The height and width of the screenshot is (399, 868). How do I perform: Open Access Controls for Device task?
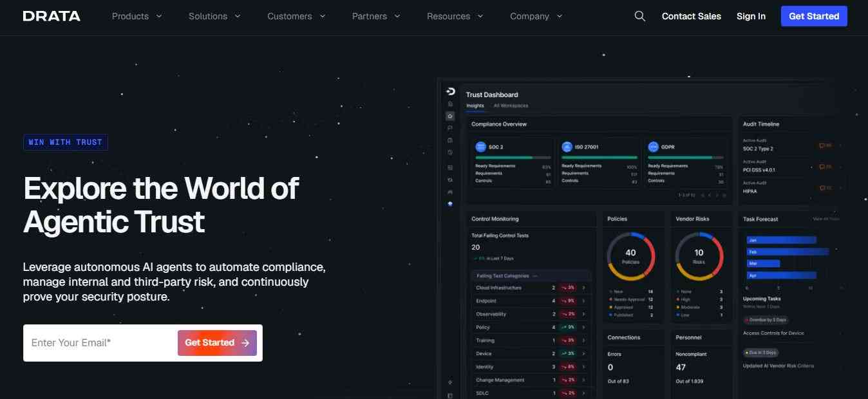(773, 333)
